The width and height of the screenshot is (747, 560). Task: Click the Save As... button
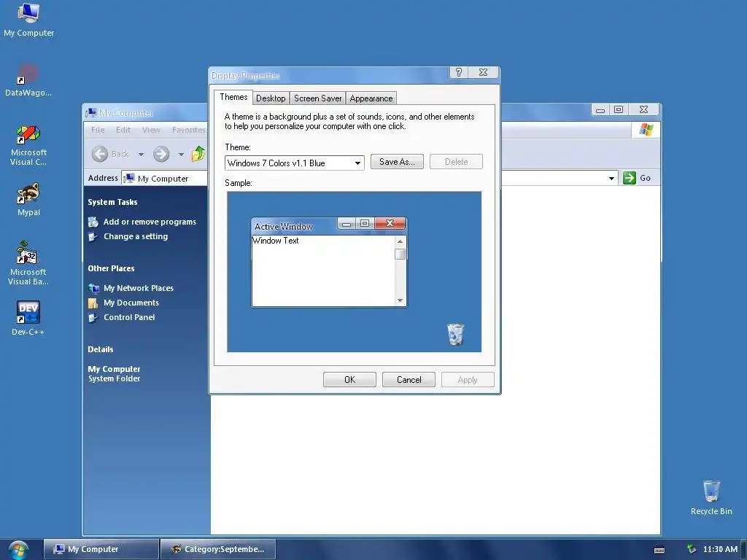(397, 162)
